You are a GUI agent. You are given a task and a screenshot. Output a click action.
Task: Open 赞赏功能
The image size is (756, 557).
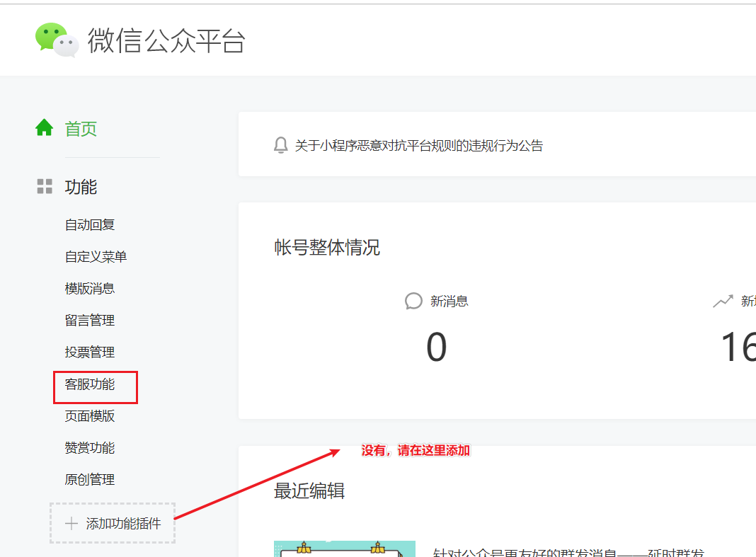90,447
